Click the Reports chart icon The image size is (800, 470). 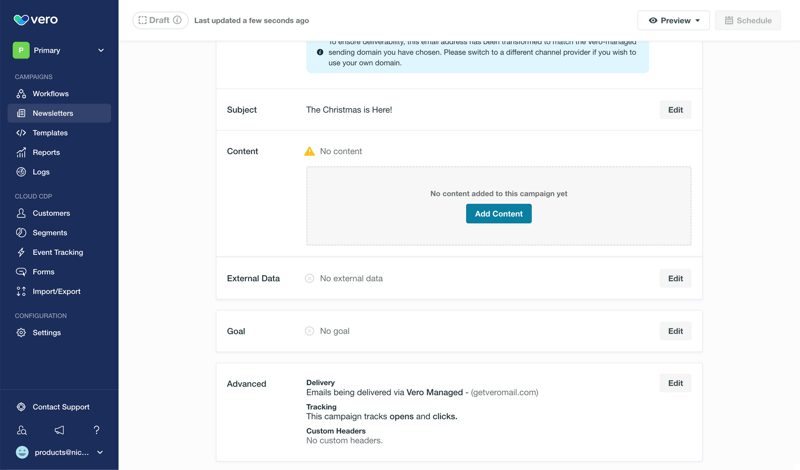pyautogui.click(x=21, y=153)
